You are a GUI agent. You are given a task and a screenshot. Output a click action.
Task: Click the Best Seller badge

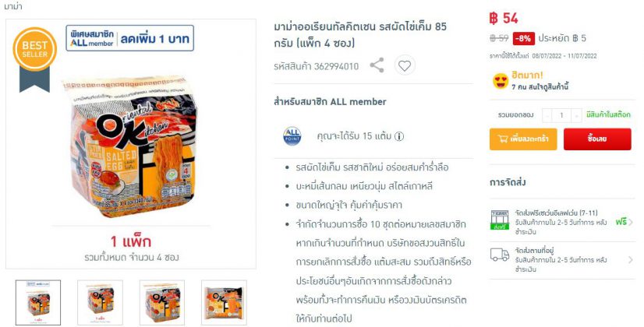pyautogui.click(x=34, y=59)
